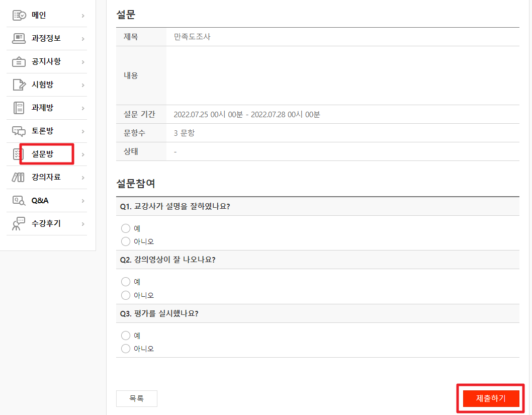Return to list with 목록 button
Screen dimensions: 532x415
point(136,398)
